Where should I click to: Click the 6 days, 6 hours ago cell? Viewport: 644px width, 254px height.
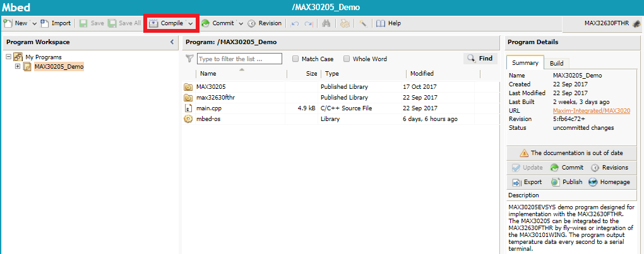pos(430,118)
